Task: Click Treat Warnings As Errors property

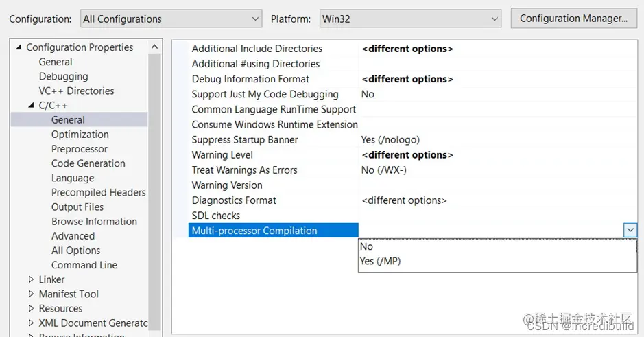Action: [244, 170]
